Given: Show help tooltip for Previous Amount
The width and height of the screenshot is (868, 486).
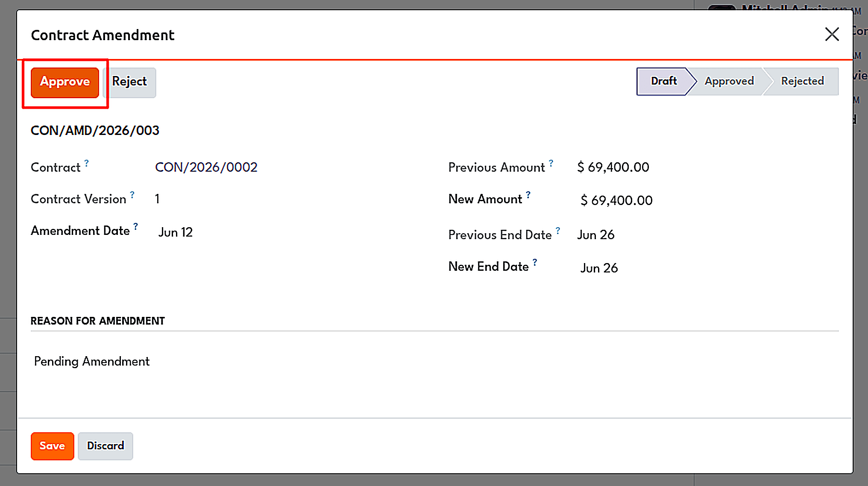Looking at the screenshot, I should 551,163.
